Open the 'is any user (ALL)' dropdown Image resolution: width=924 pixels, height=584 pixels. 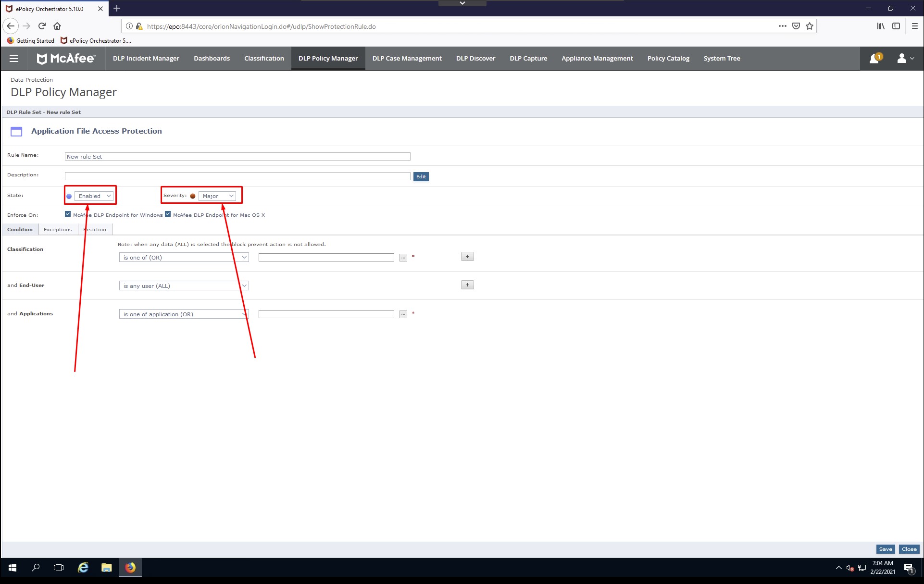(184, 286)
